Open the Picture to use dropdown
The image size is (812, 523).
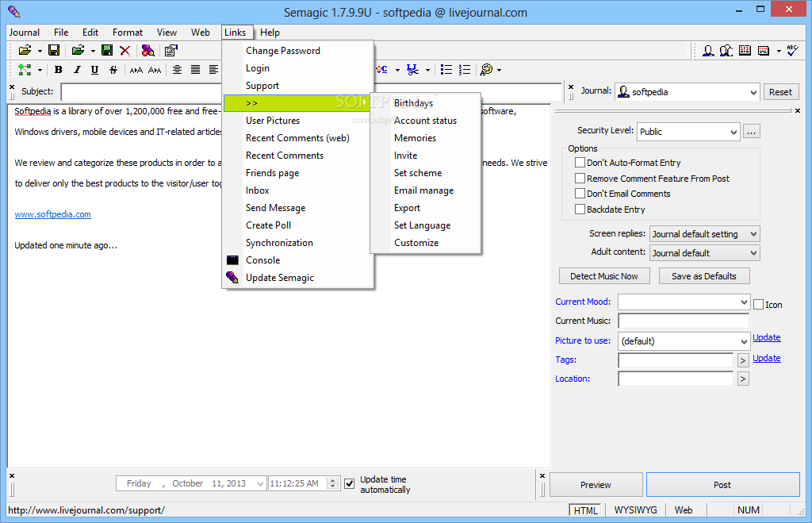pos(744,341)
